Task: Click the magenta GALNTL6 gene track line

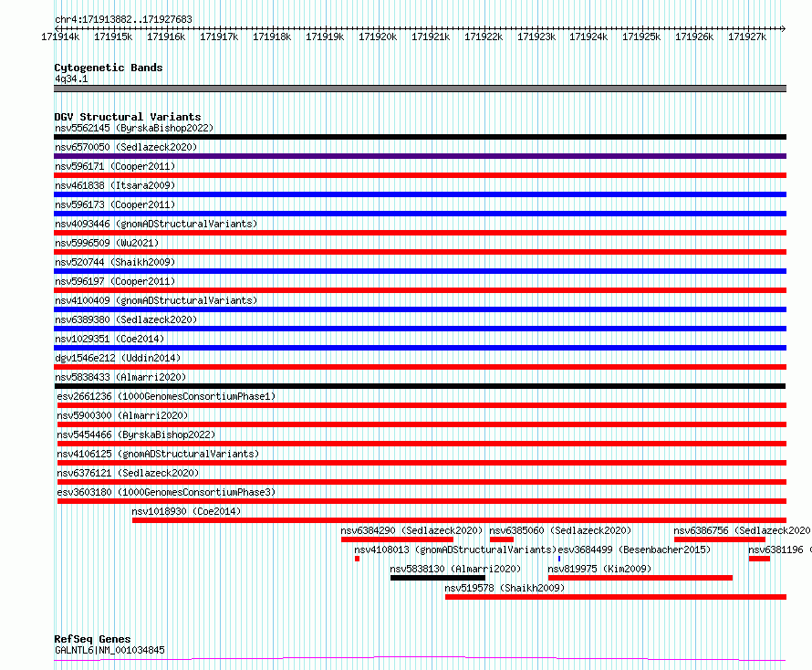Action: pyautogui.click(x=420, y=659)
